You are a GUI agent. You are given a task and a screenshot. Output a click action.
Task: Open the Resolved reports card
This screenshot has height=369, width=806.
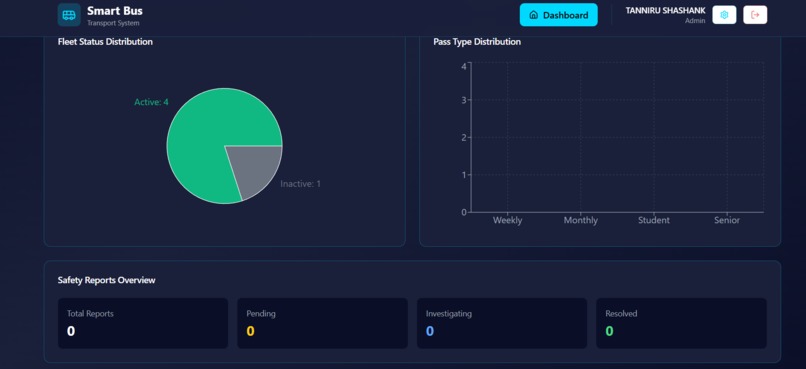click(681, 323)
